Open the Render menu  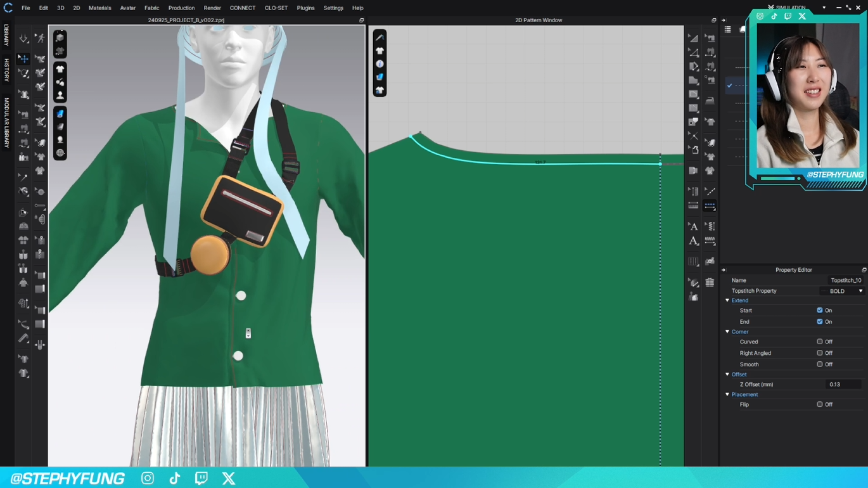(x=212, y=8)
